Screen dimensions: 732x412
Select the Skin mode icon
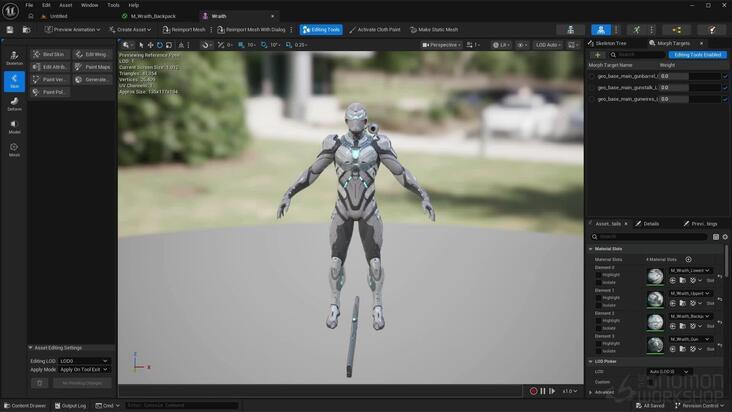pyautogui.click(x=14, y=81)
